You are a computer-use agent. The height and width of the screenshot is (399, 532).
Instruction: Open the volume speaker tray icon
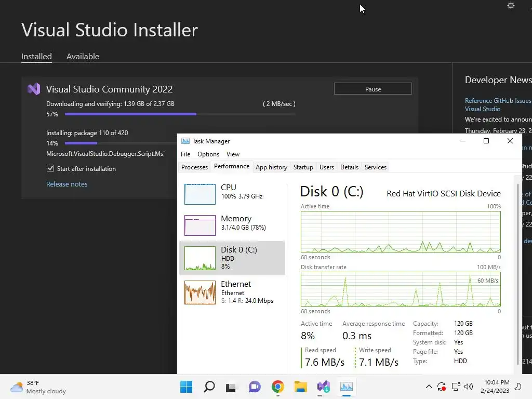(x=469, y=387)
